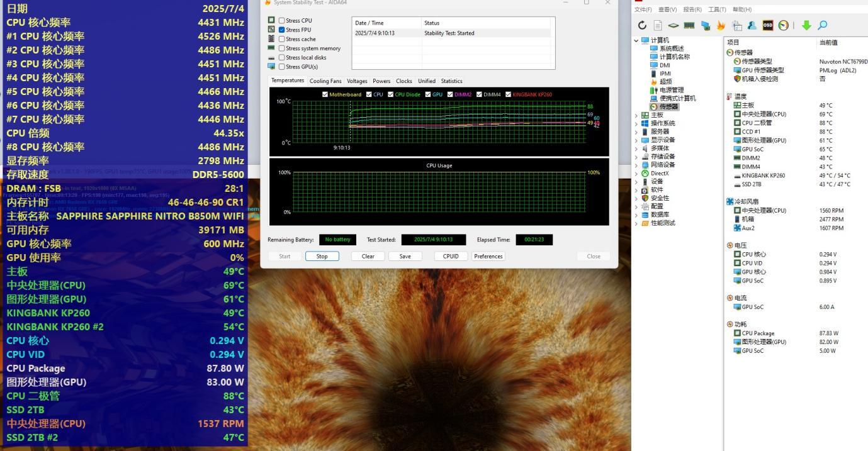
Task: Enable the Stress CPU checkbox
Action: pyautogui.click(x=282, y=21)
